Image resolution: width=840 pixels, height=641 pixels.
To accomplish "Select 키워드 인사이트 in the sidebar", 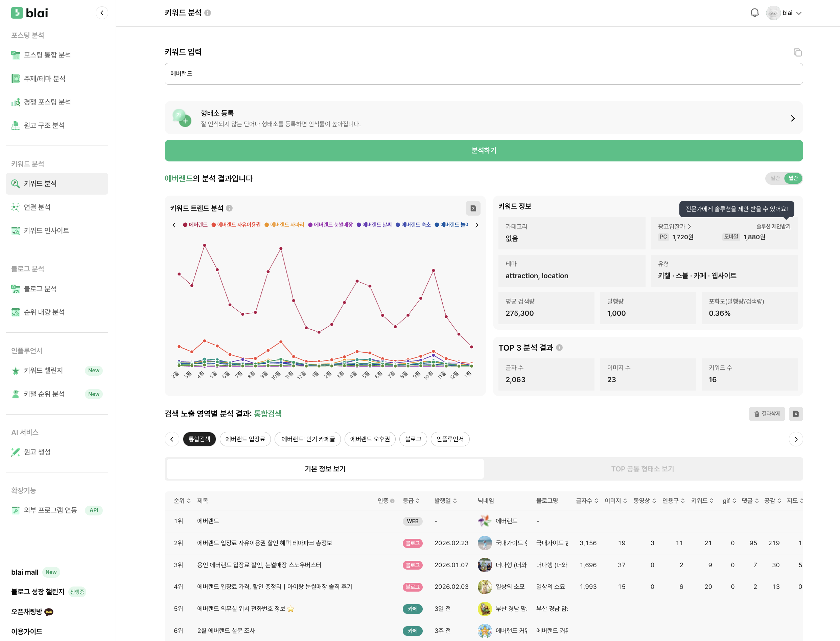I will click(47, 230).
